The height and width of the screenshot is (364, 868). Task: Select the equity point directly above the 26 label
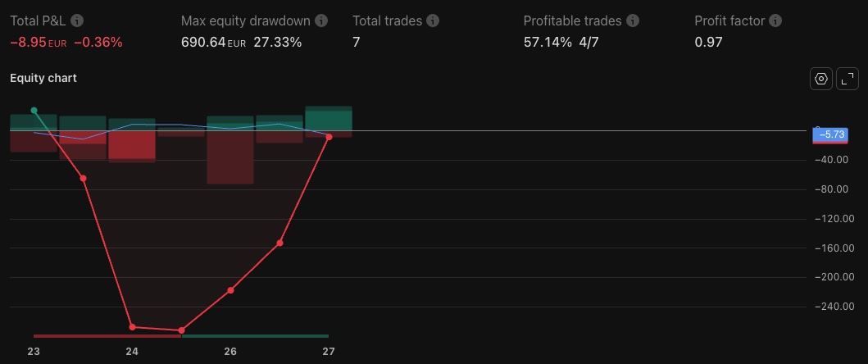[x=230, y=290]
